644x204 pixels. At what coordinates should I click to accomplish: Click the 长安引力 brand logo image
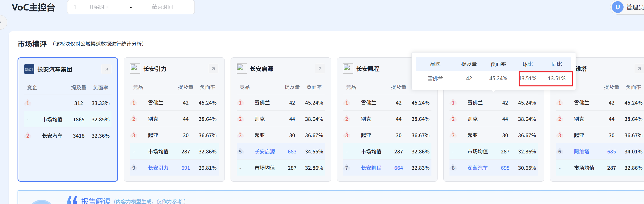(135, 69)
